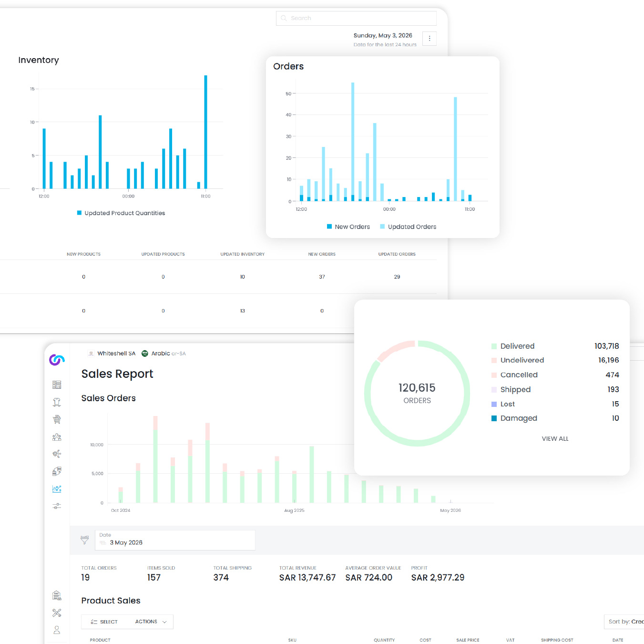Toggle Updated Product Quantities legend entry
644x644 pixels.
pos(121,213)
